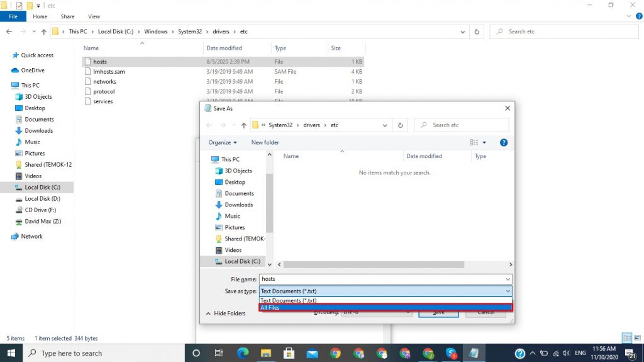Expand the Organize menu
The width and height of the screenshot is (644, 362).
(223, 142)
